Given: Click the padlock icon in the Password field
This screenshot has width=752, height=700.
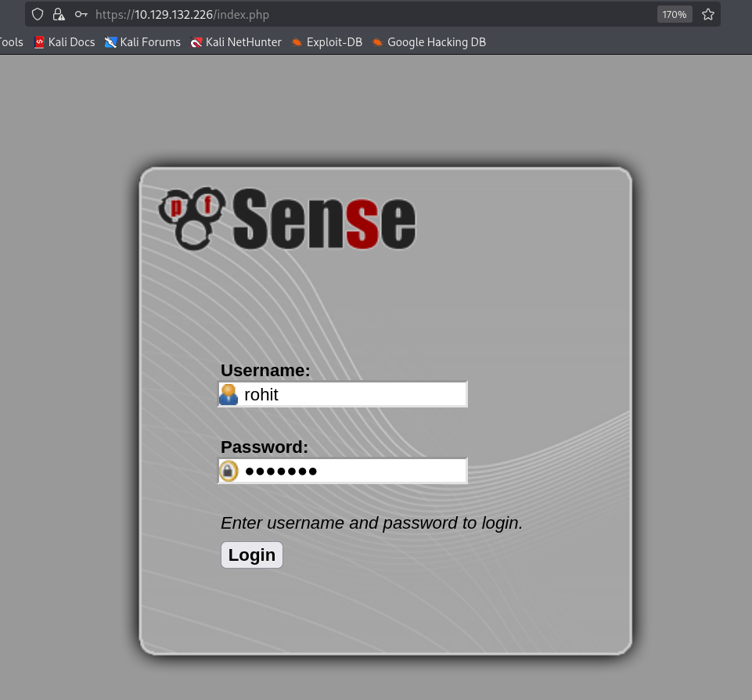Looking at the screenshot, I should tap(228, 471).
